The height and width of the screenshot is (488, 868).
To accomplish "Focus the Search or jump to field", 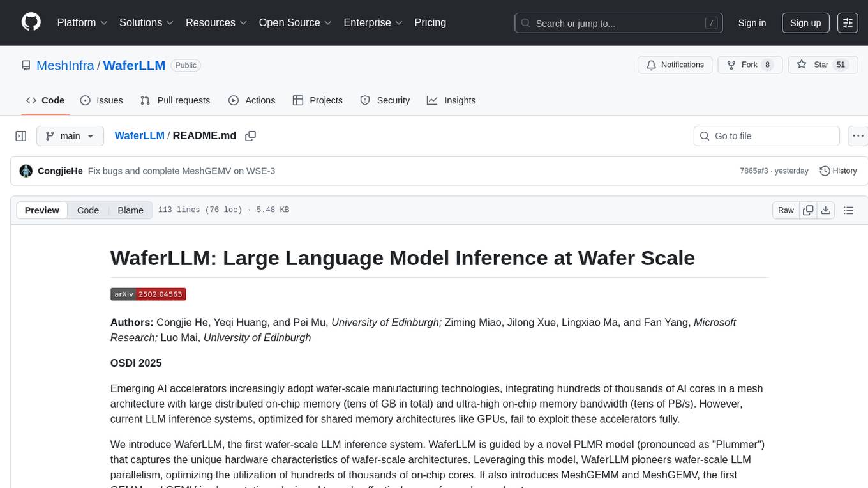I will pos(619,23).
